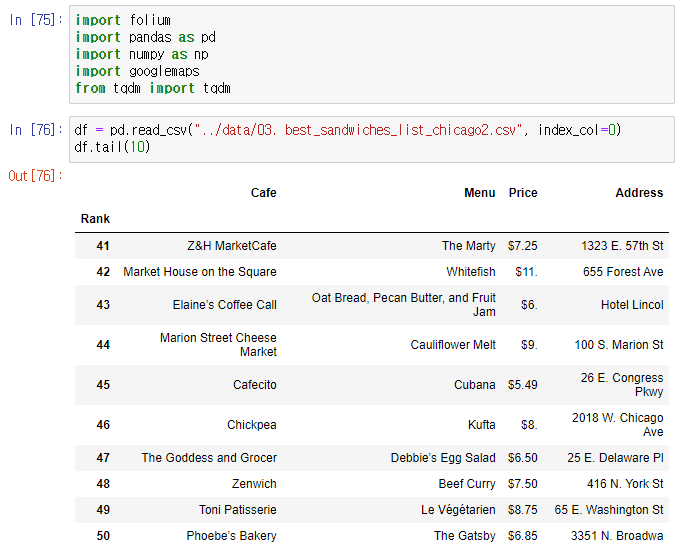Image resolution: width=679 pixels, height=552 pixels.
Task: Click the df.tail(10) code line
Action: click(112, 147)
